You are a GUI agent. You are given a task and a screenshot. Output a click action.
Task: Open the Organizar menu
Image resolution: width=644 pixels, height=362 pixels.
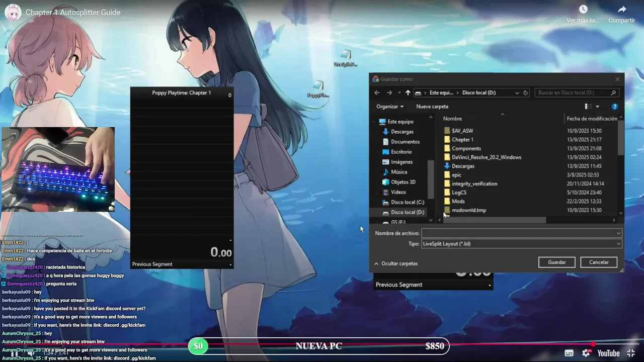390,107
